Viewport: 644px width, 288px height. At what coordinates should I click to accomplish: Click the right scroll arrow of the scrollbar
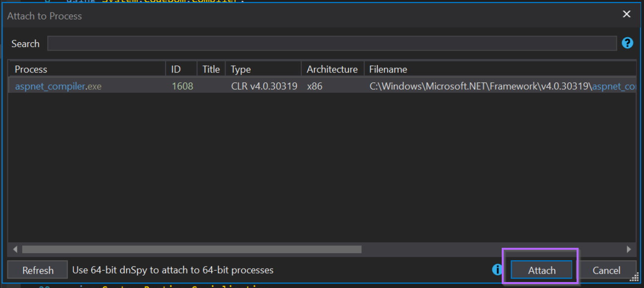tap(629, 249)
